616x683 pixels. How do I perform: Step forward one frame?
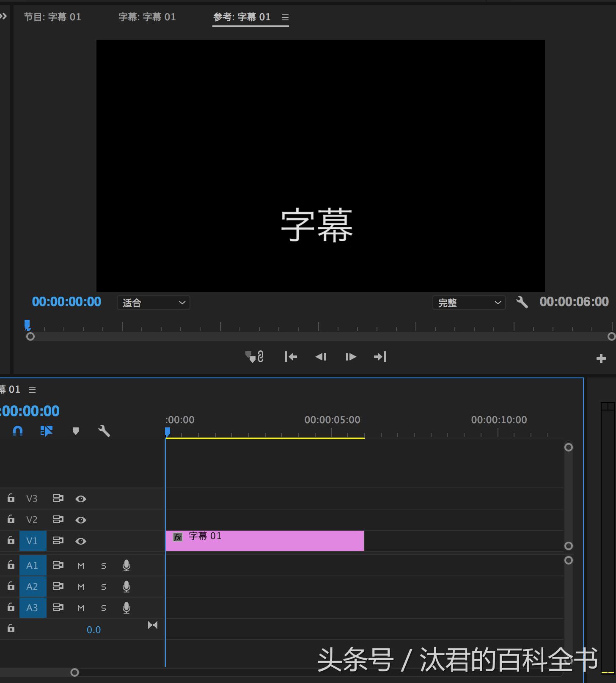point(351,357)
